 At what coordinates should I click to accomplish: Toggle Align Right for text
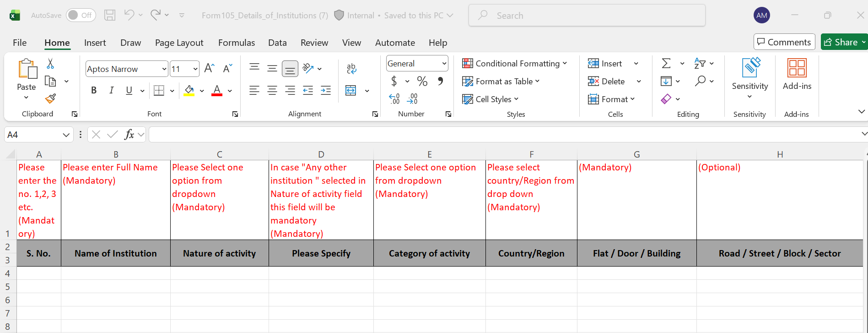(x=290, y=90)
